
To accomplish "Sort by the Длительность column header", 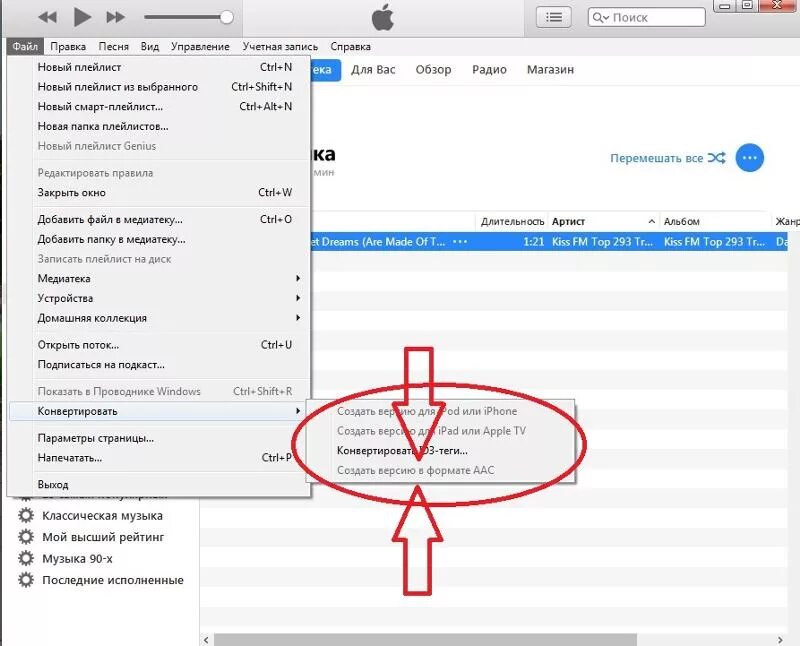I will pos(512,221).
